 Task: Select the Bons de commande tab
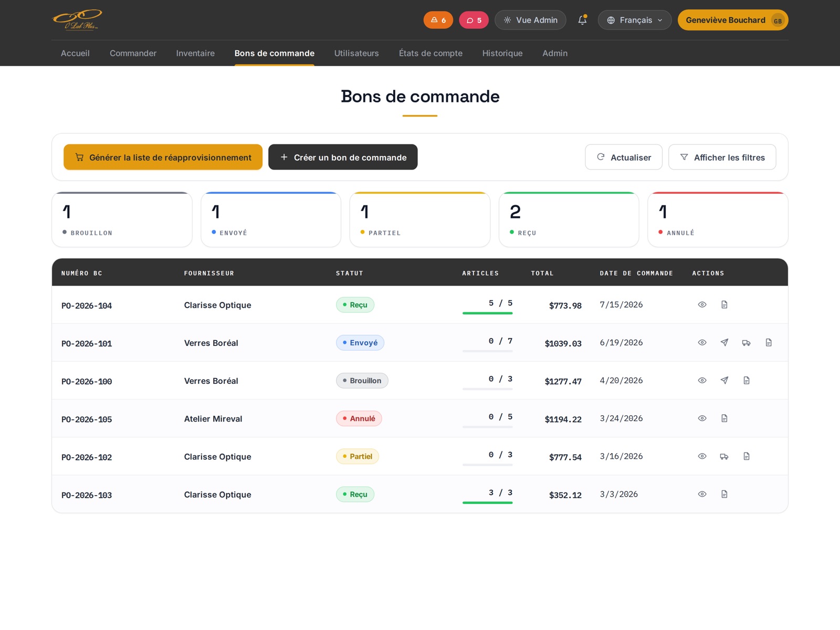click(275, 53)
